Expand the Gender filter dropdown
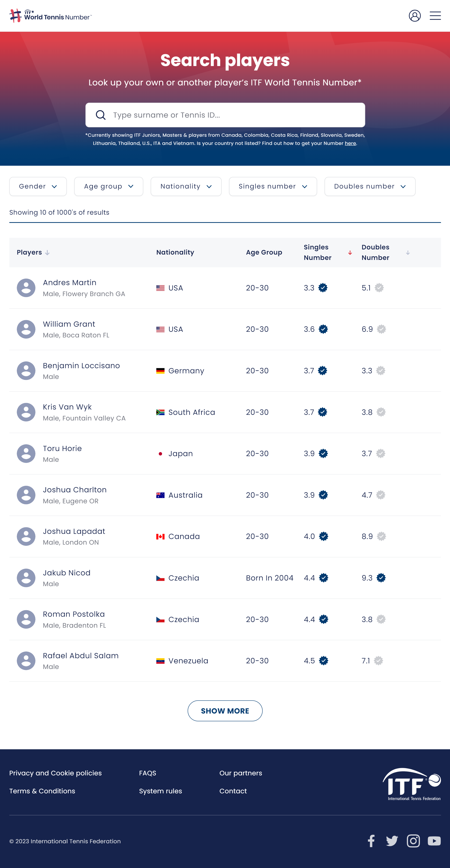Screen dimensions: 450x868 pos(38,186)
